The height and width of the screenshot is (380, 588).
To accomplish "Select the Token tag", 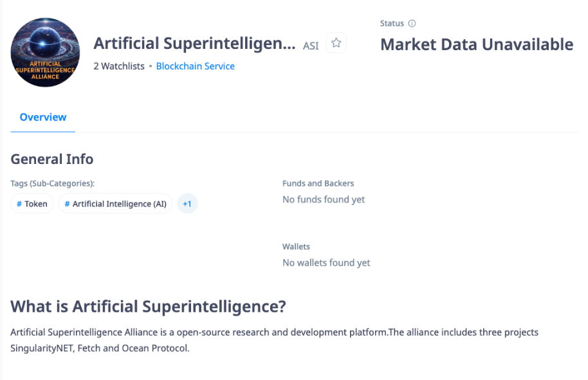I will tap(32, 203).
